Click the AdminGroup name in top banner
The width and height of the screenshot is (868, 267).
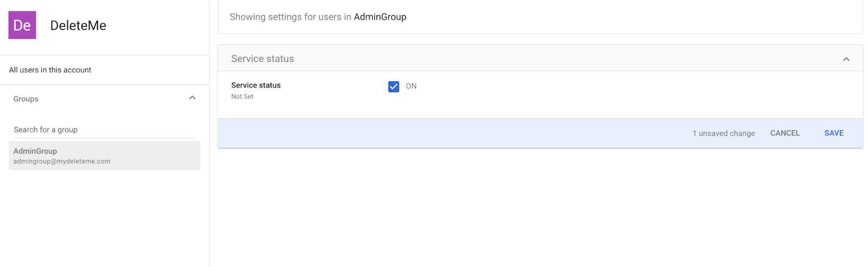pos(380,17)
